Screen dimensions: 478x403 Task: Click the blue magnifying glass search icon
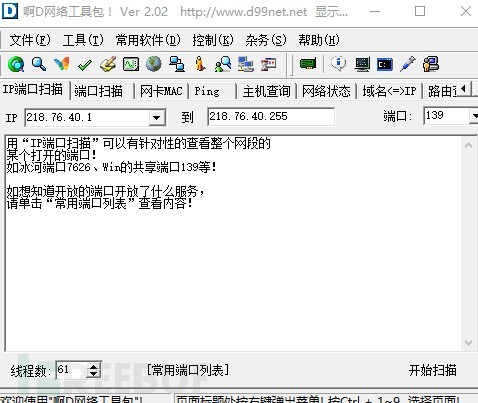pyautogui.click(x=39, y=64)
